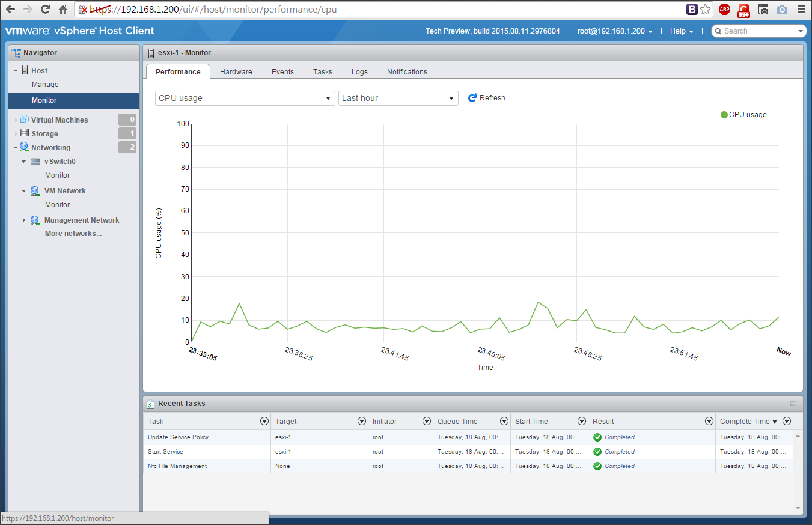Click the More networks... link
Screen dimensions: 812x525
[x=73, y=234]
